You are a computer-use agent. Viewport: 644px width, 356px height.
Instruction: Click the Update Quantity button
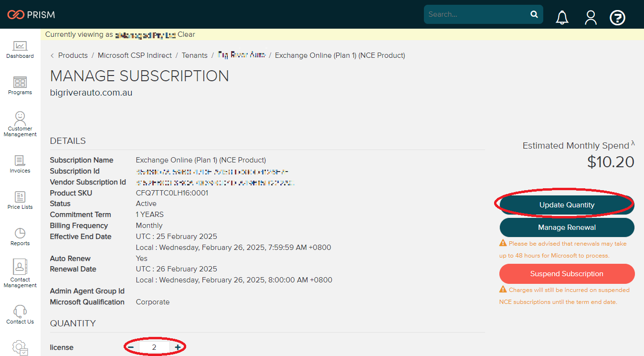coord(567,205)
